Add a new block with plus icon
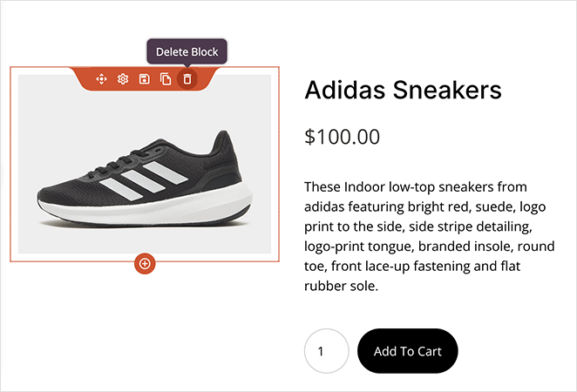The width and height of the screenshot is (577, 392). 145,263
